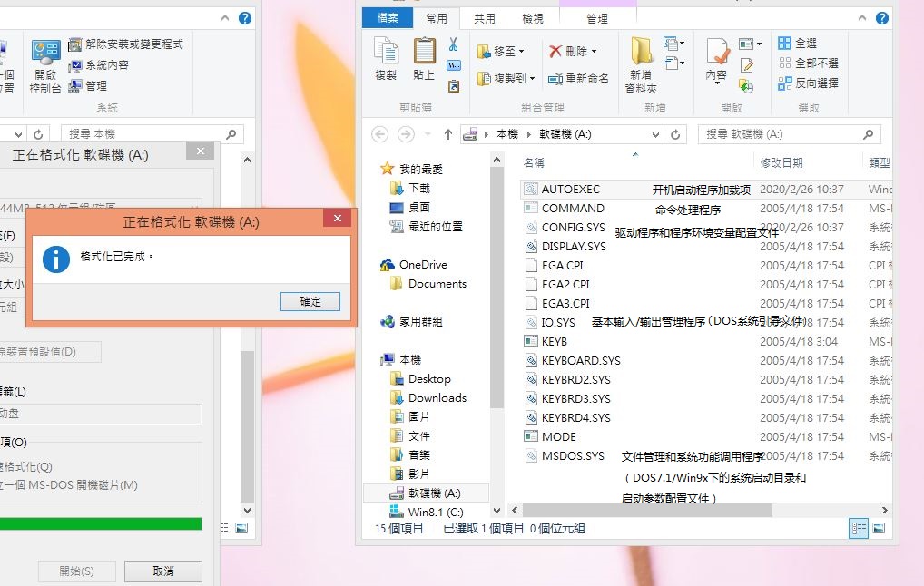Viewport: 924px width, 586px height.
Task: Click the 全選 select-all icon
Action: pyautogui.click(x=782, y=42)
